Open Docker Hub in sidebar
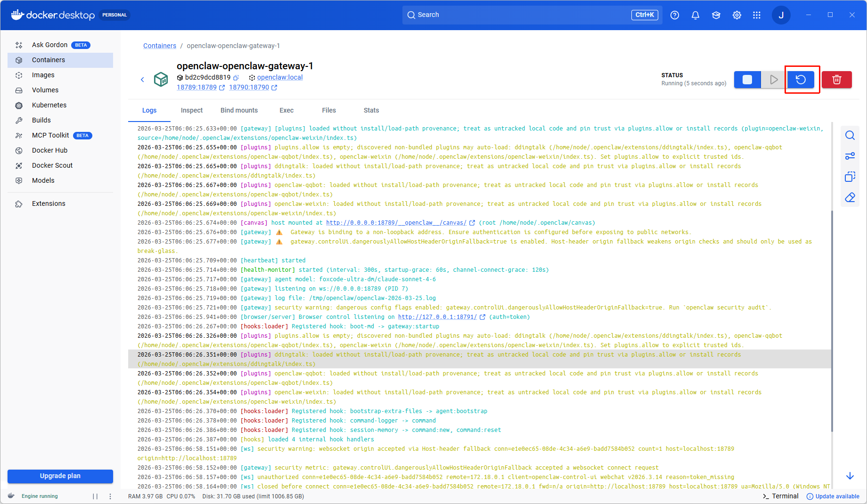Viewport: 867px width, 504px height. coord(60,150)
